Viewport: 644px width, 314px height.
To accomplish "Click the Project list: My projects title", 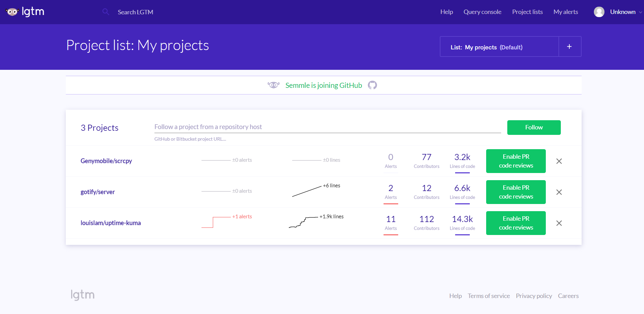I will (137, 46).
